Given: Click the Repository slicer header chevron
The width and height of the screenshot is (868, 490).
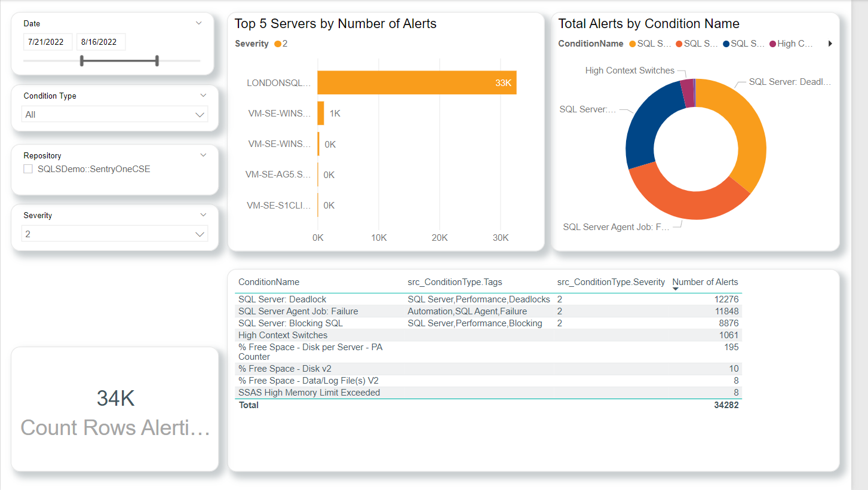Looking at the screenshot, I should (x=203, y=155).
